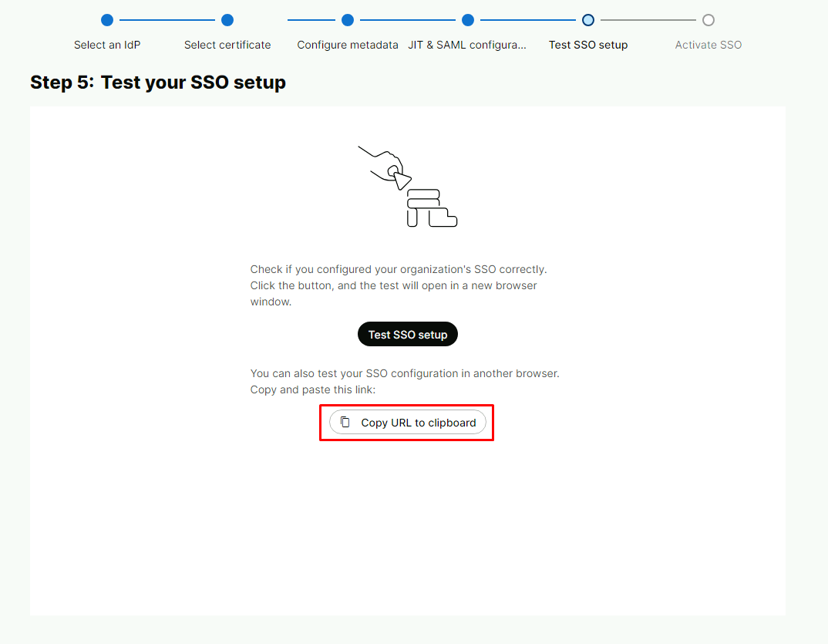Click the clipboard copy icon
828x644 pixels.
pyautogui.click(x=345, y=422)
